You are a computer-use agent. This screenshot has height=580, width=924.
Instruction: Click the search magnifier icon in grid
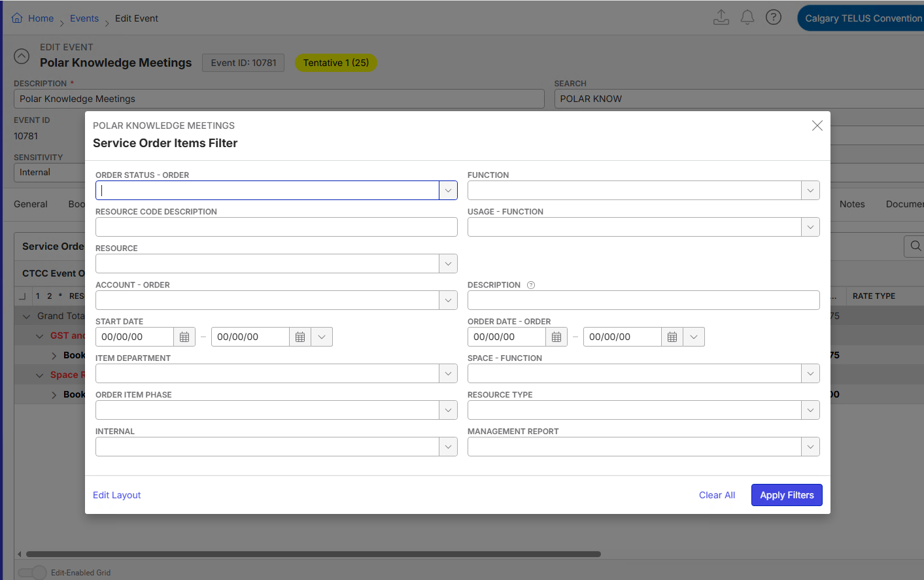[x=915, y=246]
